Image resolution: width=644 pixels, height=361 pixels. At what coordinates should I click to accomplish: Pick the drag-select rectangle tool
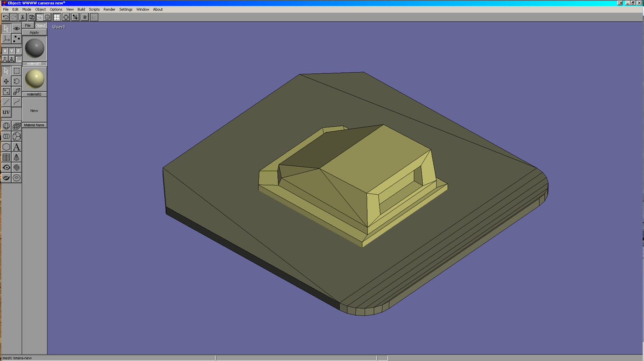(x=17, y=71)
